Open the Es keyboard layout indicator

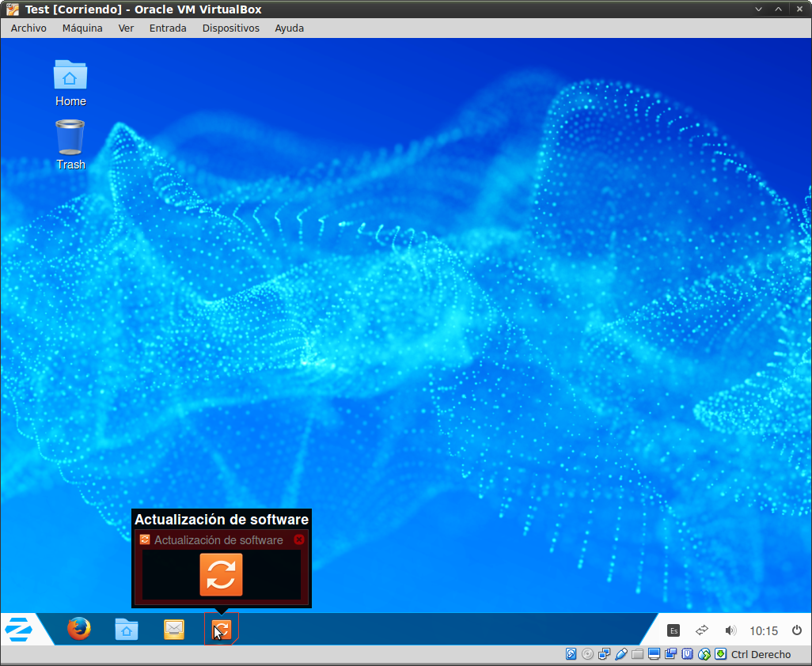pos(674,630)
